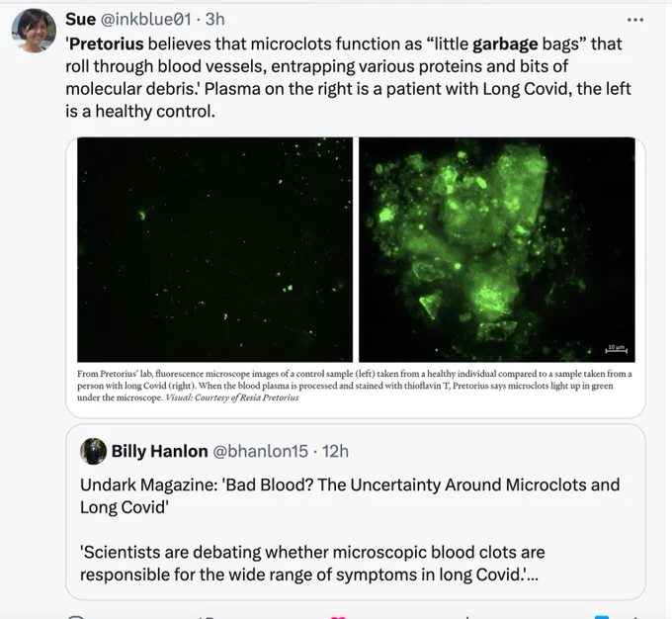Open the right long Covid microclot image
The height and width of the screenshot is (619, 672).
tap(497, 249)
